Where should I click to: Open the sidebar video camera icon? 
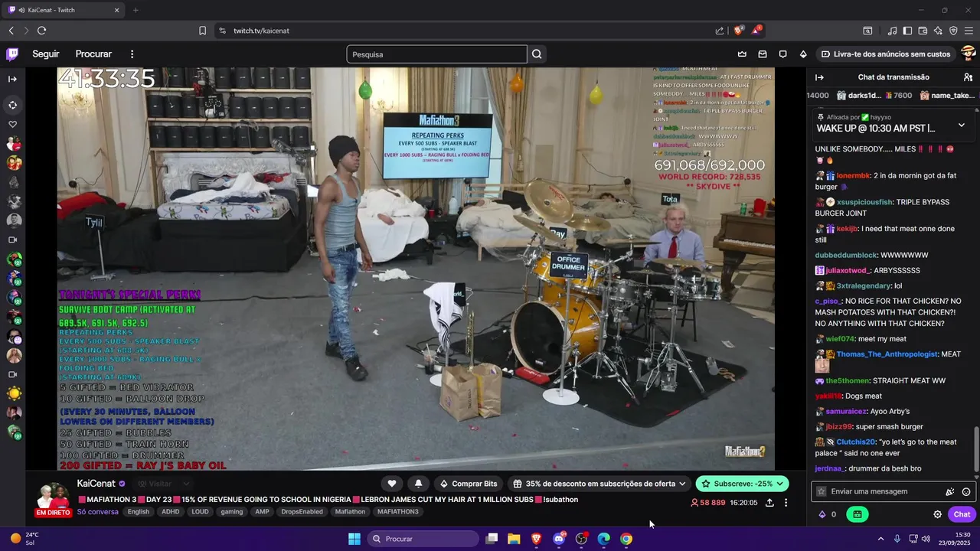point(12,240)
